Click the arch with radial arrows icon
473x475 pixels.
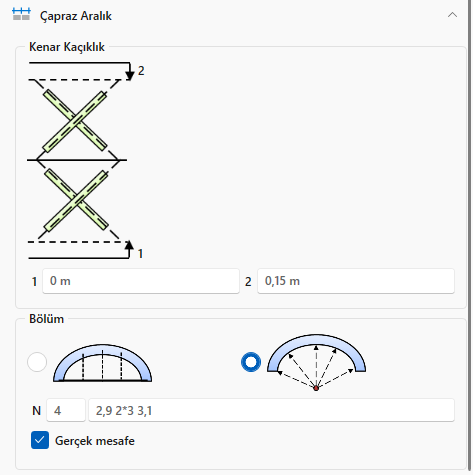(x=316, y=362)
